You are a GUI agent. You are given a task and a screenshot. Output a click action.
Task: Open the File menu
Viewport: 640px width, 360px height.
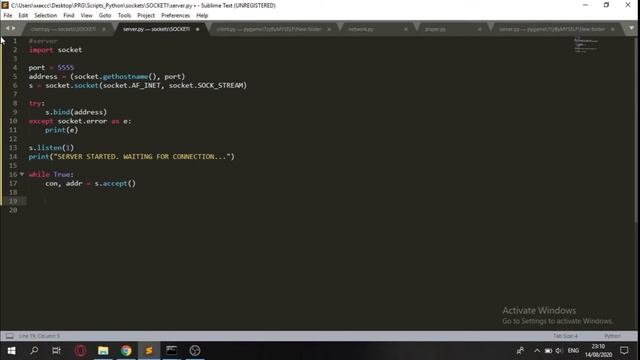point(8,16)
